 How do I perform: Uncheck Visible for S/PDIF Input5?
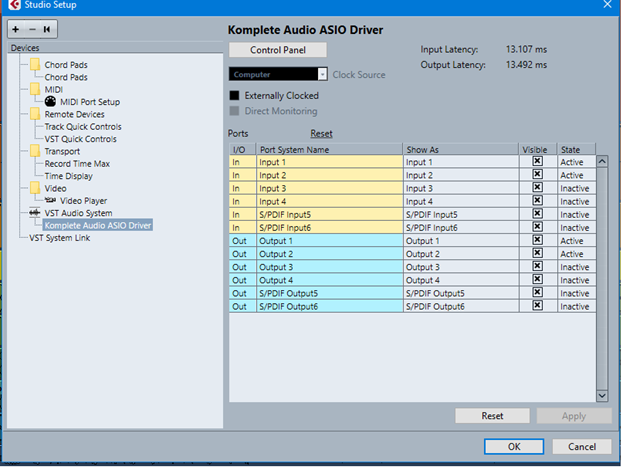(x=537, y=213)
